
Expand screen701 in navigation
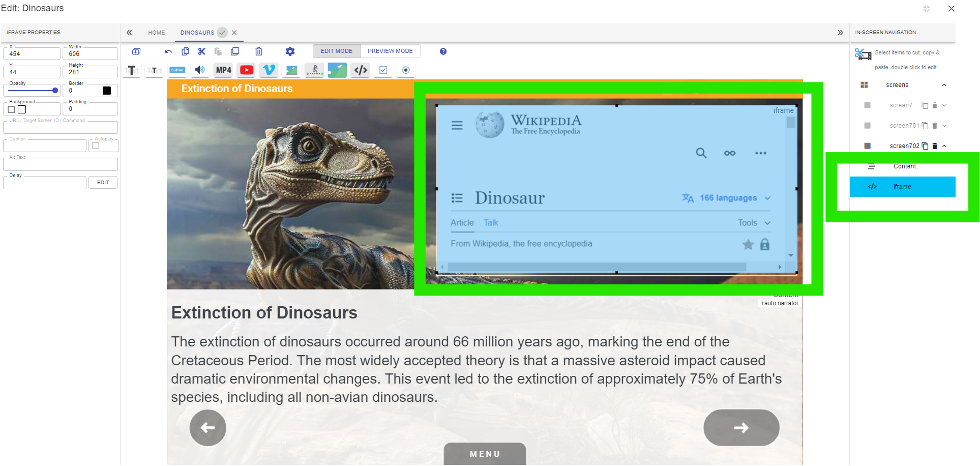point(944,126)
